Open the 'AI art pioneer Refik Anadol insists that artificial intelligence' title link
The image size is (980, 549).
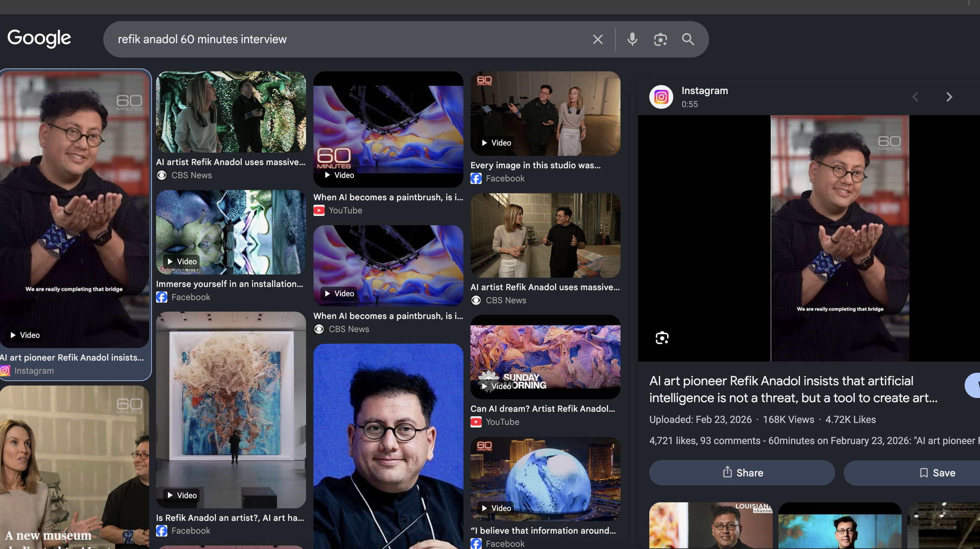point(793,389)
